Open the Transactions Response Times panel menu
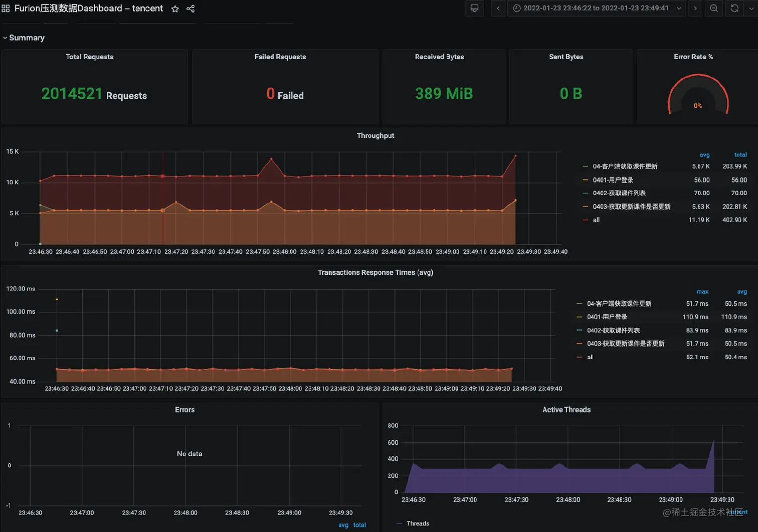 tap(375, 272)
